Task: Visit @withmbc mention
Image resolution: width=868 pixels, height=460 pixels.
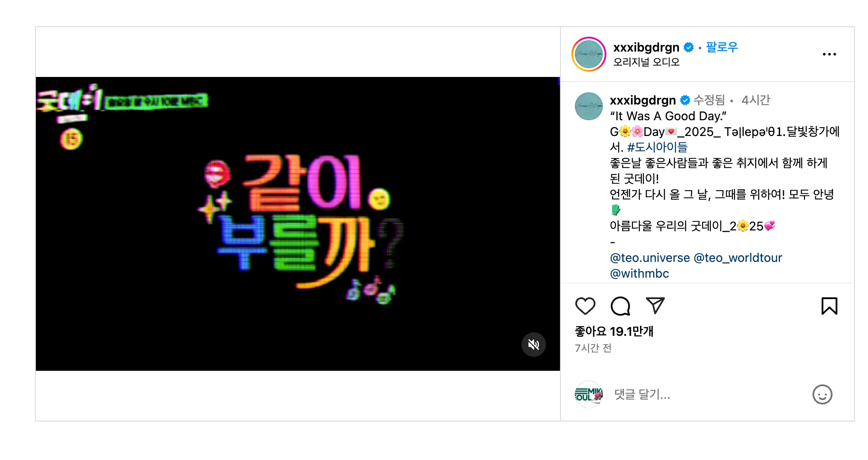Action: [x=639, y=274]
